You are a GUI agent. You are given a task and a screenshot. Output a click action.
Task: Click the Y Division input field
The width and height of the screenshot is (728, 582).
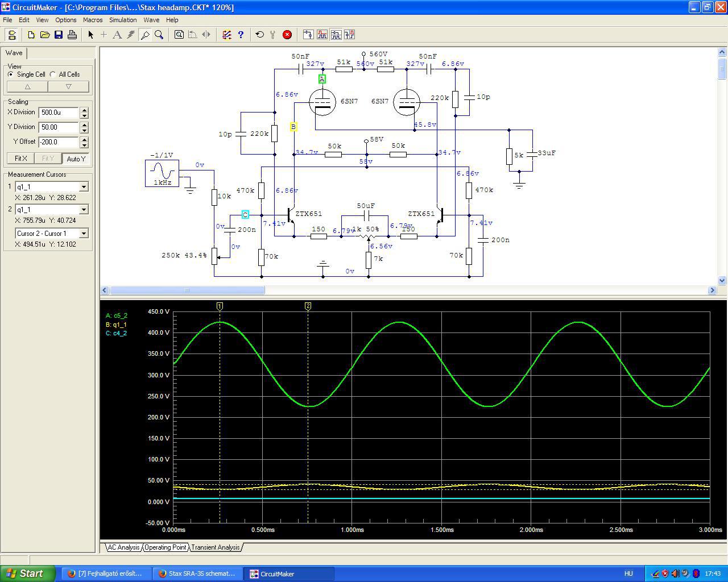pos(59,127)
